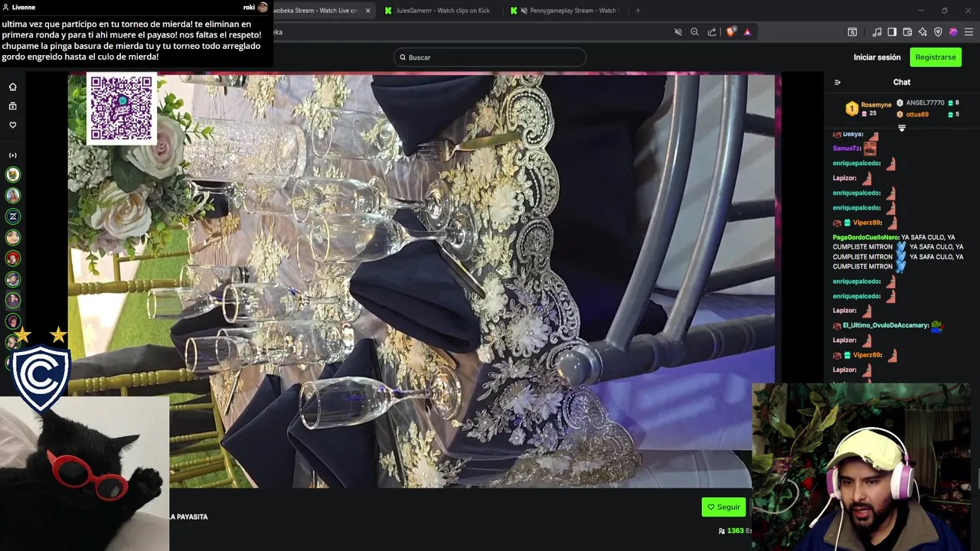This screenshot has height=551, width=980.
Task: Close the active Kick stream tab
Action: 367,11
